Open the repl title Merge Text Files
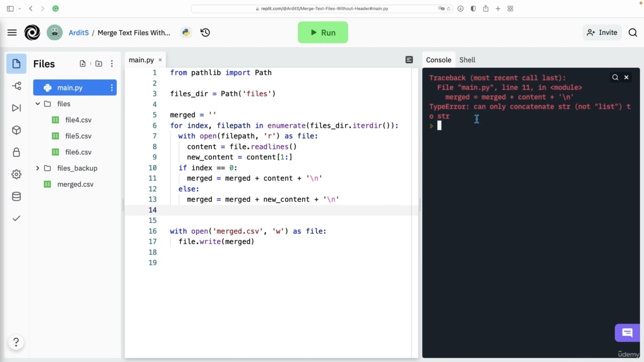The width and height of the screenshot is (644, 362). tap(134, 33)
